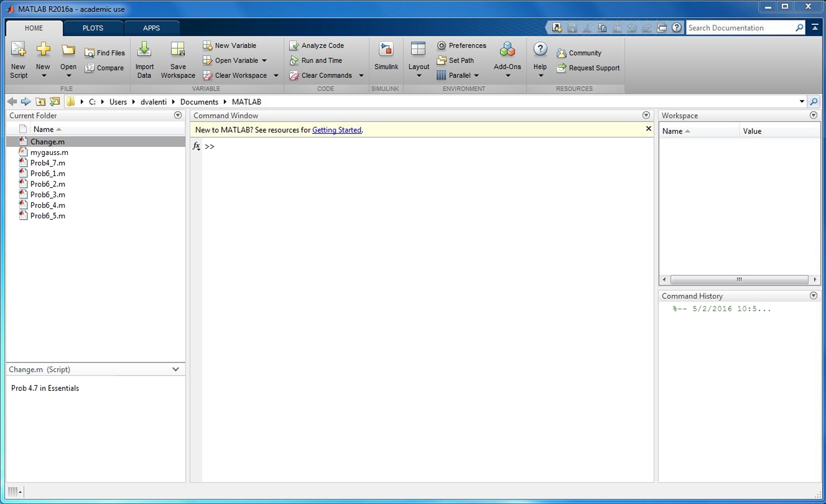
Task: Click Import Data
Action: pos(144,60)
